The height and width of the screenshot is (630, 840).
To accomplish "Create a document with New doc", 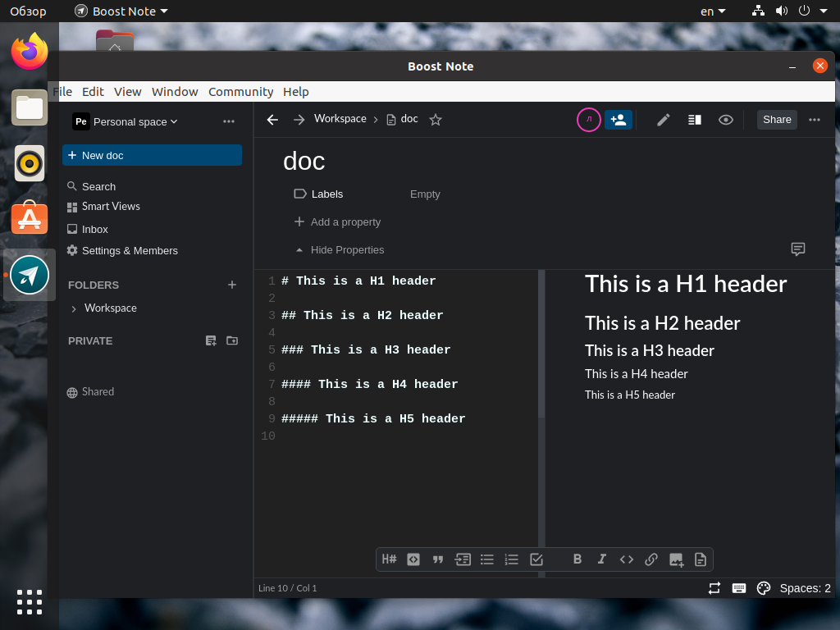I will 152,155.
